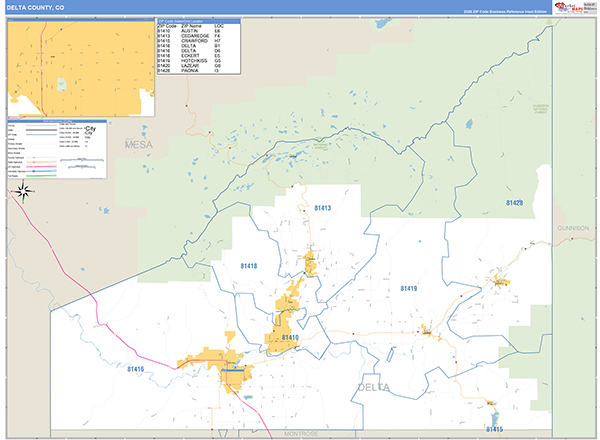Viewport: 600px width, 440px height.
Task: Click the 81428 ZIP code label
Action: 514,203
